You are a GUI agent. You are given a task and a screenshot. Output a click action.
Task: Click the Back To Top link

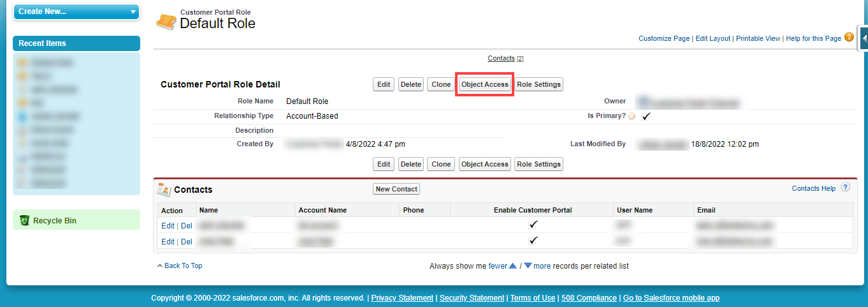(183, 266)
